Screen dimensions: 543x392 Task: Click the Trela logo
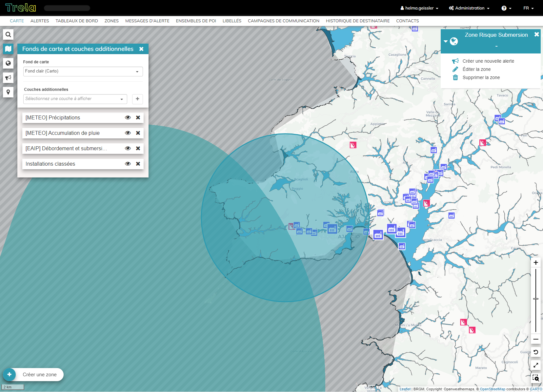(21, 8)
